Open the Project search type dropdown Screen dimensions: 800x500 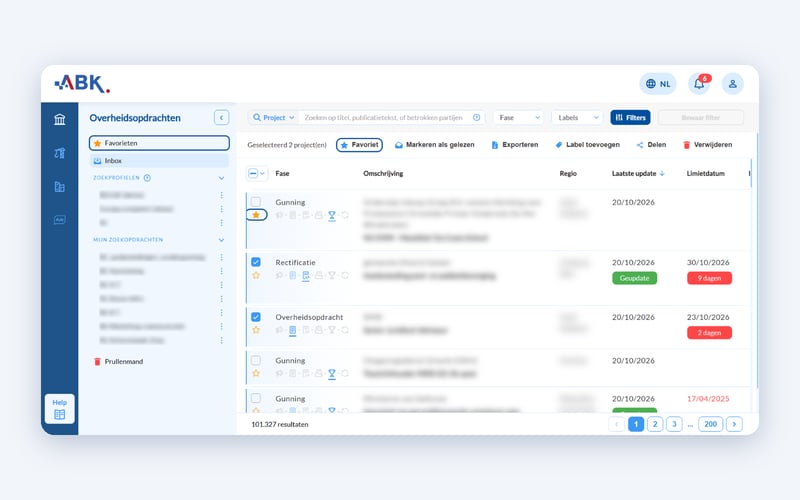point(274,117)
